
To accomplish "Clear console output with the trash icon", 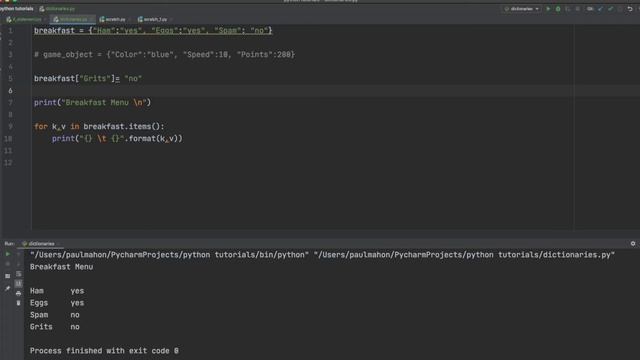I will tap(18, 303).
